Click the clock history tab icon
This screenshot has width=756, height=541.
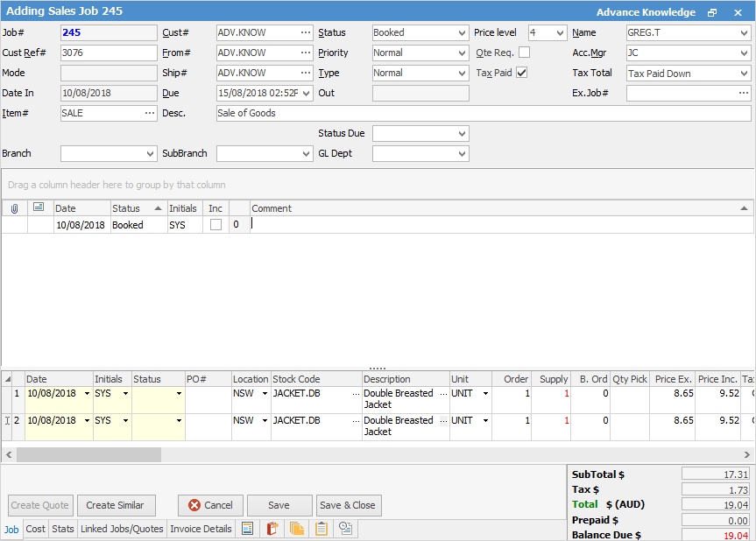coord(346,529)
